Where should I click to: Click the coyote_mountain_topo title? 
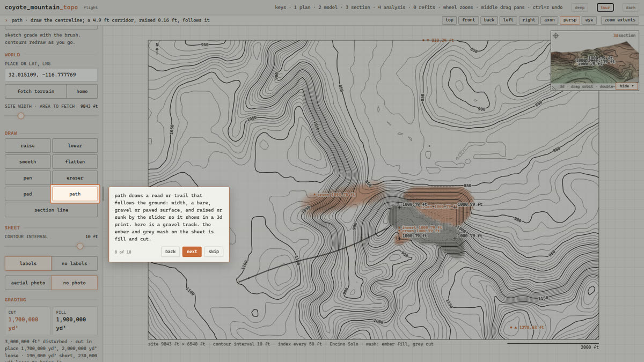pos(41,8)
